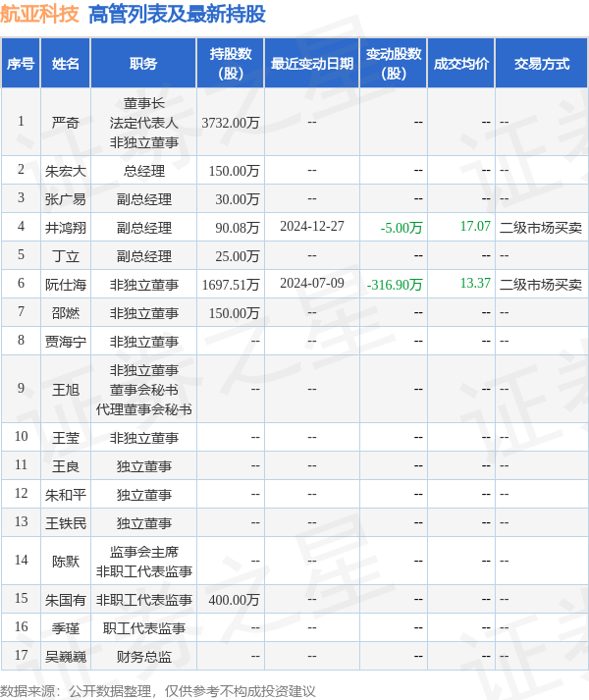
Task: Click the name 吴巍巍
Action: point(65,658)
